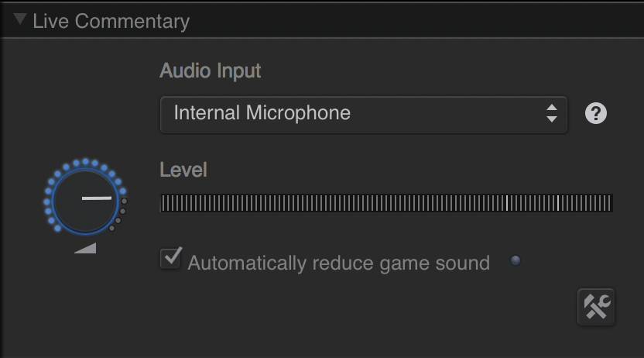This screenshot has width=644, height=358.
Task: Click the volume wedge icon below the knob
Action: click(x=85, y=248)
